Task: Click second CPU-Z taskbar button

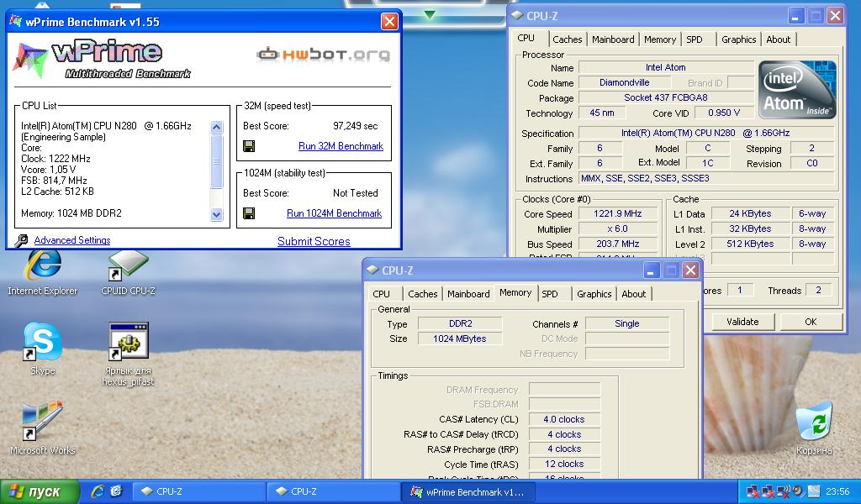Action: coord(333,491)
